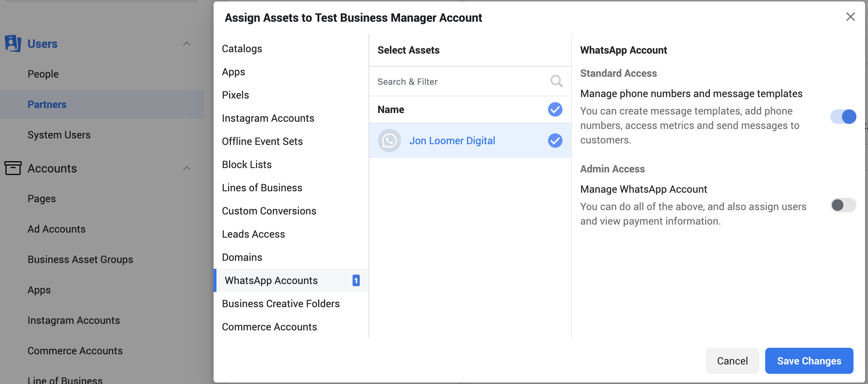Click the Select Assets heading
This screenshot has width=868, height=384.
tap(408, 50)
